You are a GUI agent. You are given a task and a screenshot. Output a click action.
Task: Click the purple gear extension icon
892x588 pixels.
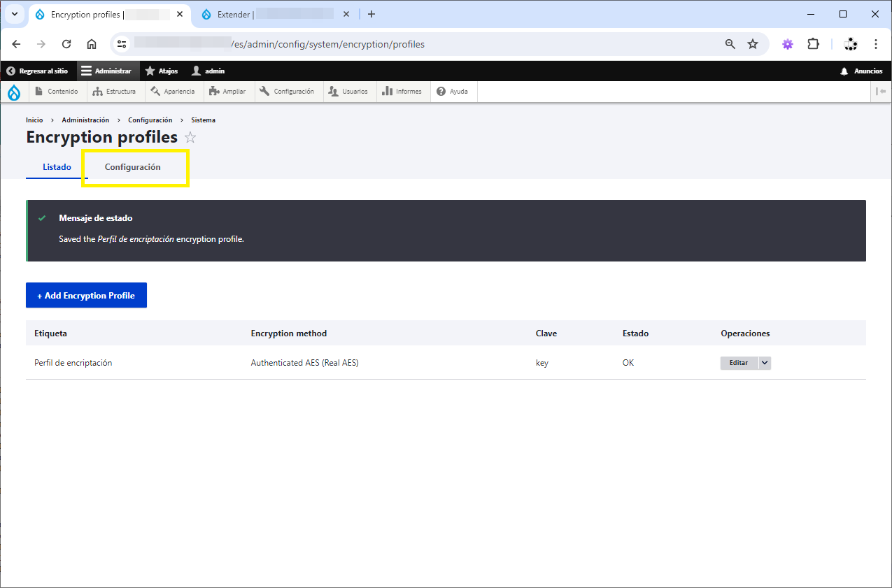[x=788, y=44]
